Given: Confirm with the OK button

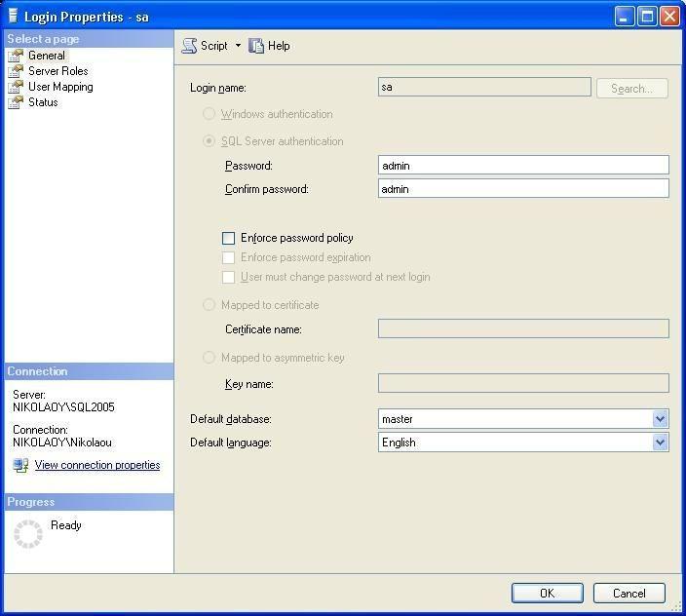Looking at the screenshot, I should coord(547,594).
